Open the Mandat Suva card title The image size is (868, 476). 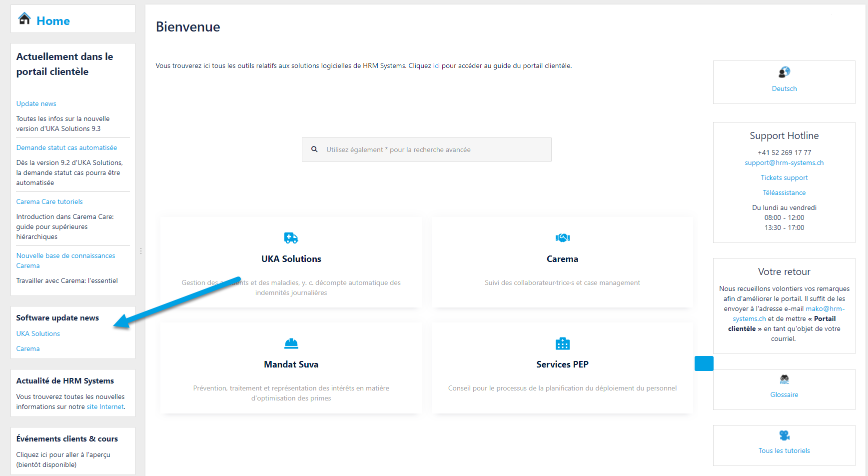291,364
